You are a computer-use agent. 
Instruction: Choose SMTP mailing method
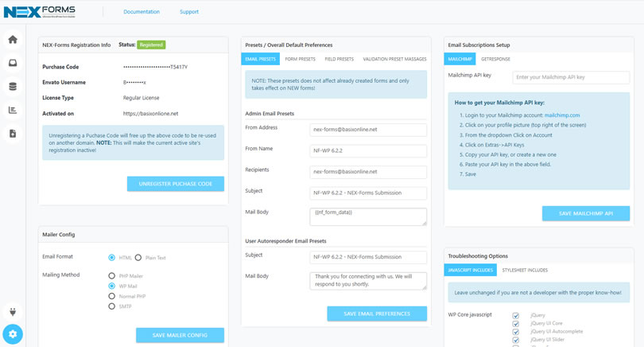coord(112,306)
